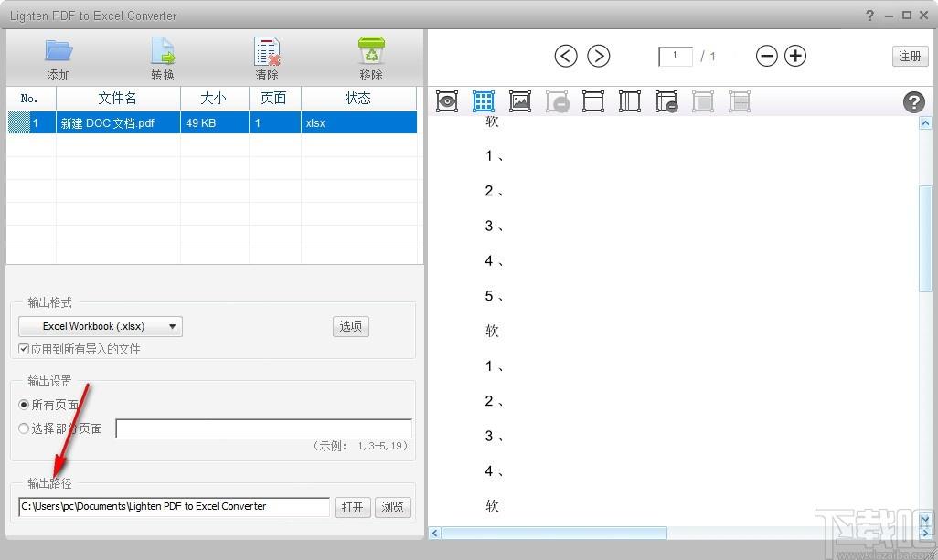Select the add column lines tool

click(x=629, y=101)
